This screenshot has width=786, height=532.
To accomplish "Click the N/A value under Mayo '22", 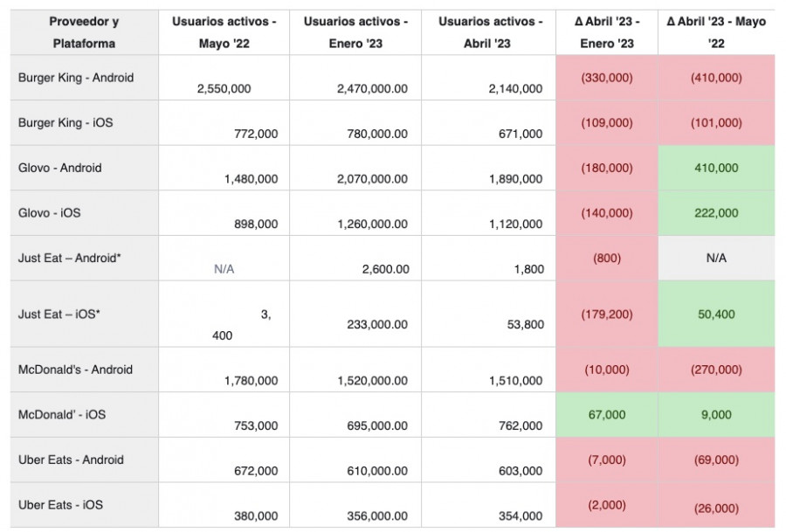I will click(224, 269).
